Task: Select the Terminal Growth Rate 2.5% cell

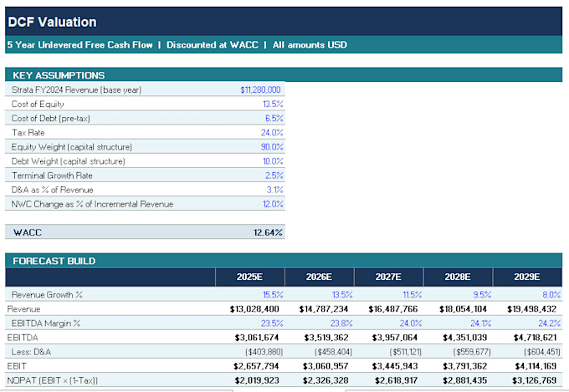Action: (250, 176)
